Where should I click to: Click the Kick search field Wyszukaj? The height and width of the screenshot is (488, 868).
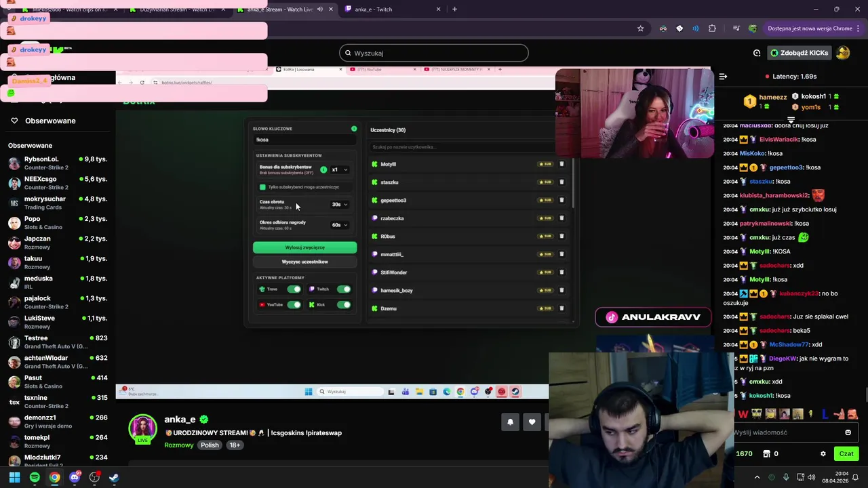(x=434, y=53)
